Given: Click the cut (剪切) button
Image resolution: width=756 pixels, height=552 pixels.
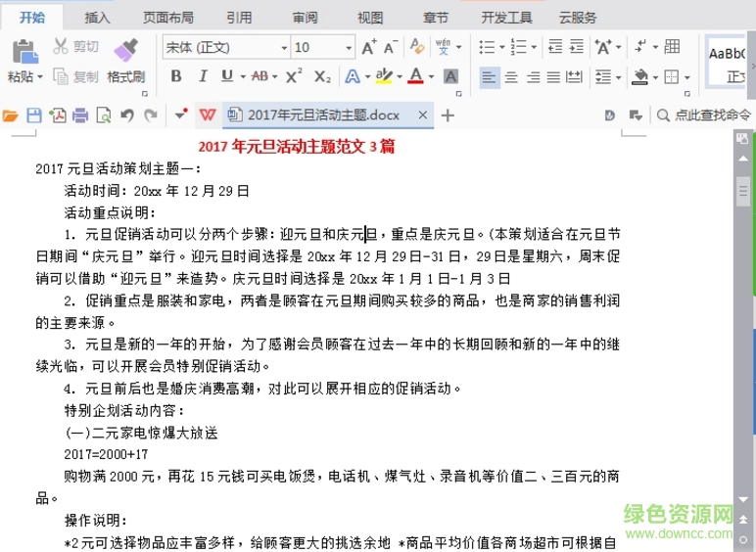Looking at the screenshot, I should [75, 47].
